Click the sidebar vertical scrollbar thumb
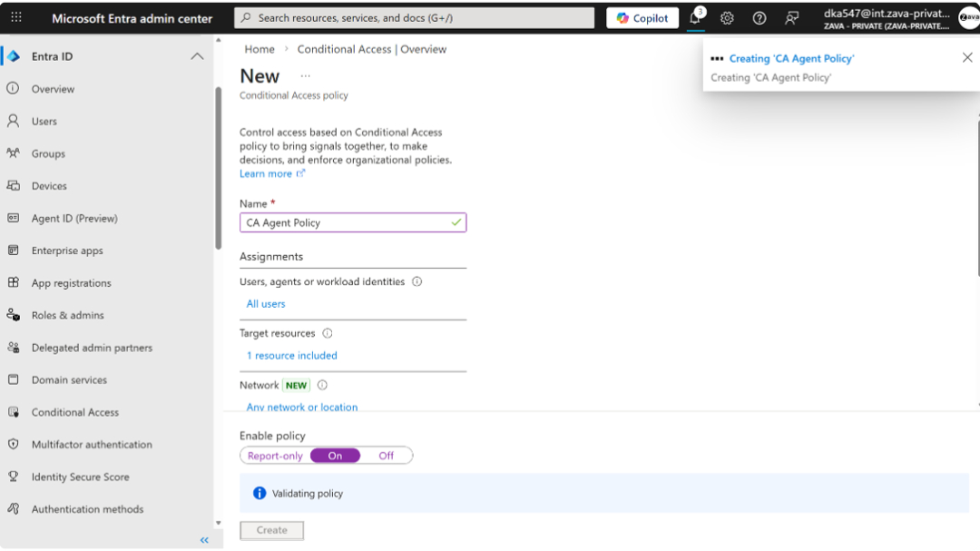This screenshot has height=551, width=980. point(218,168)
